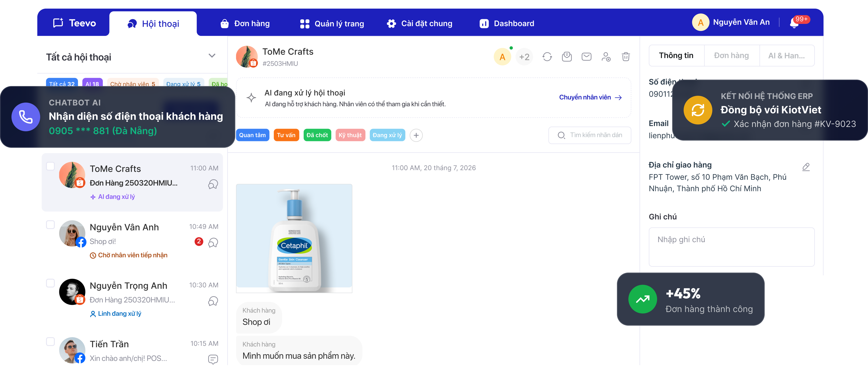Switch to the Hội thoại tab
Image resolution: width=868 pixels, height=373 pixels.
click(x=153, y=24)
